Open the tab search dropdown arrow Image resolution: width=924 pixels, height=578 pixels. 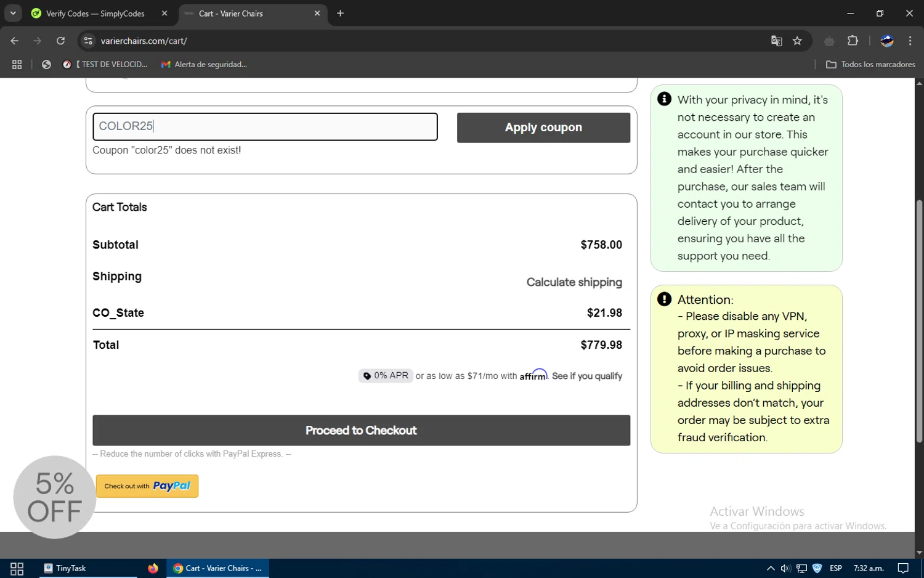click(x=13, y=13)
